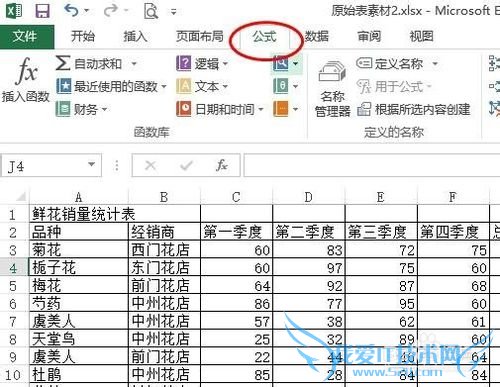The height and width of the screenshot is (387, 500).
Task: Click the formula bar fx insert function icon
Action: [222, 165]
